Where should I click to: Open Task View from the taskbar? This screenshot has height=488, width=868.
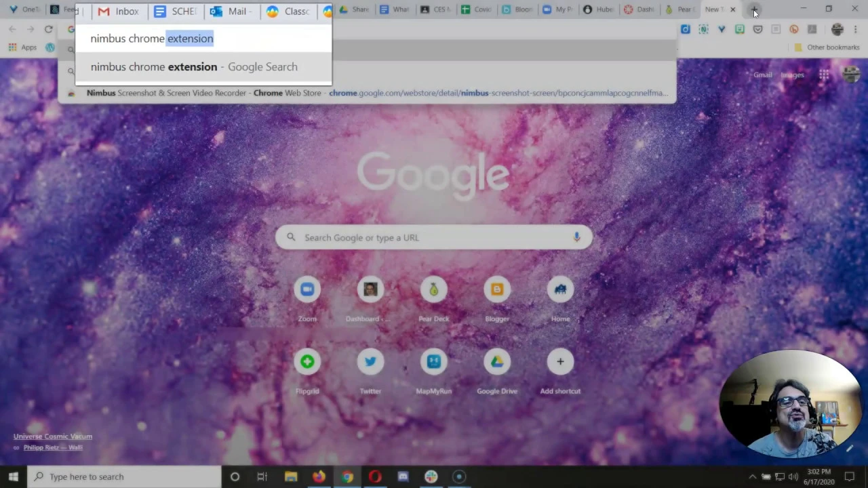[x=262, y=476]
